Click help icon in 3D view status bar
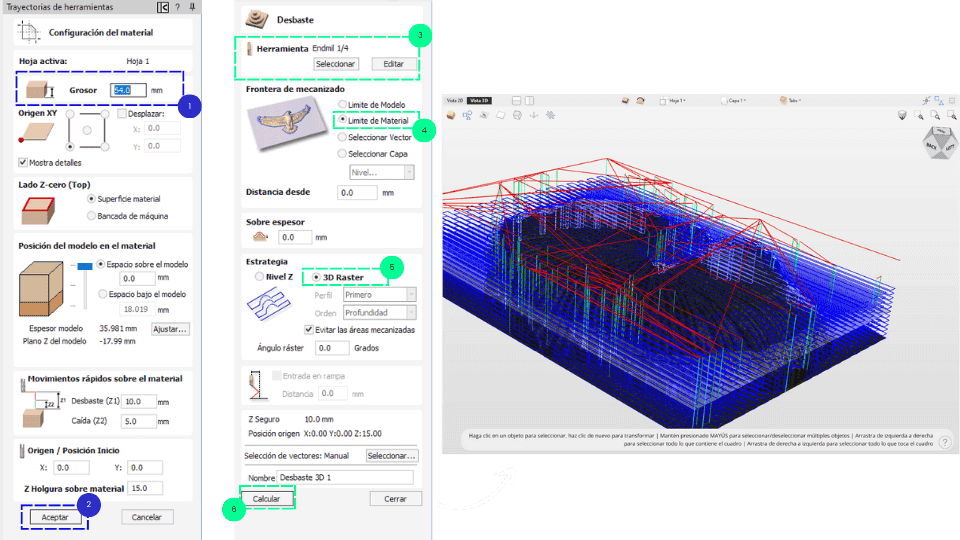The height and width of the screenshot is (540, 960). (x=944, y=442)
